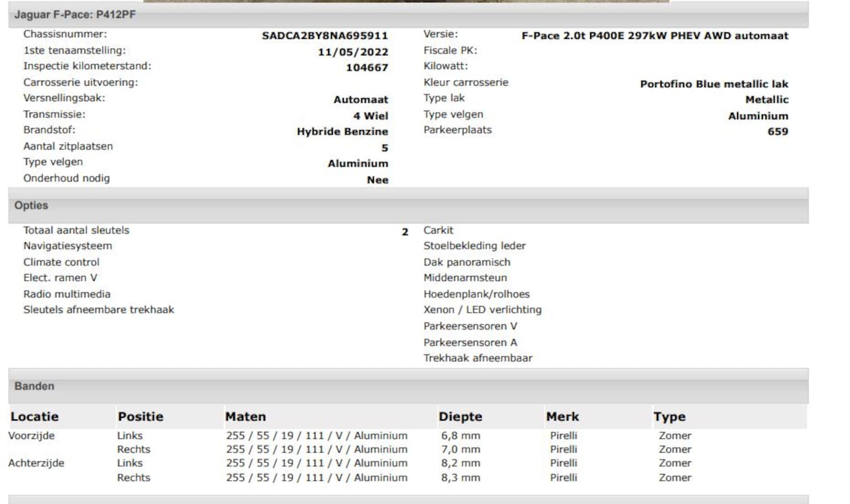Viewport: 850px width, 504px height.
Task: Click the Xenon / LED verlichting option
Action: point(482,310)
